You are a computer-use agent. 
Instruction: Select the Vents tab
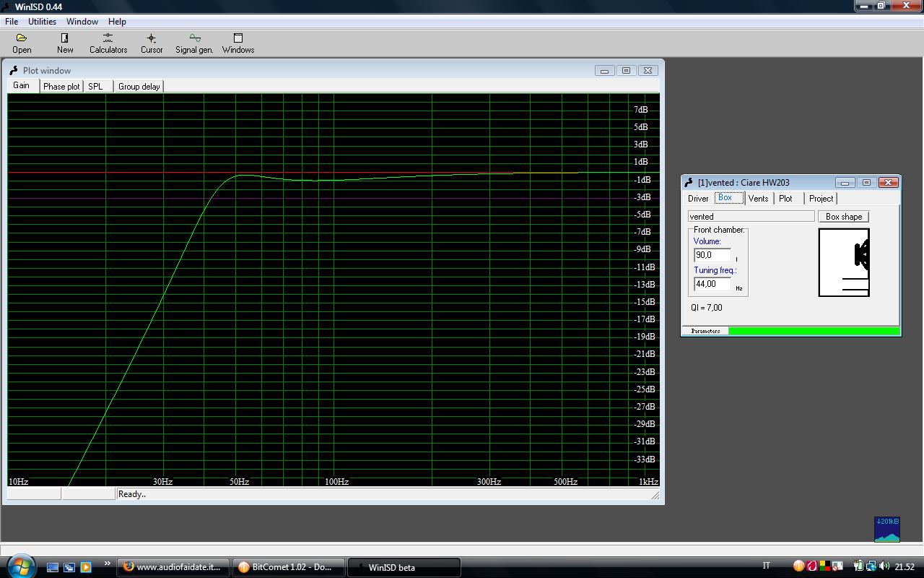point(758,199)
